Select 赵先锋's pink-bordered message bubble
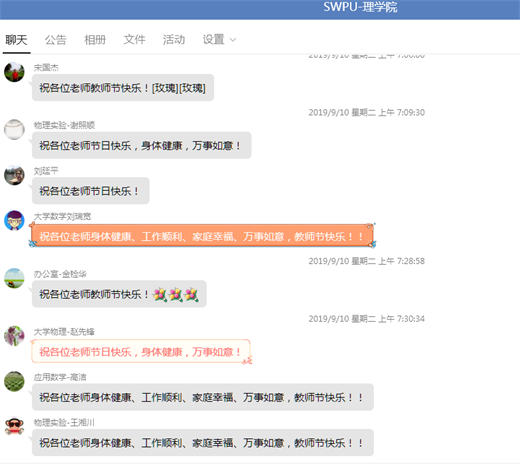Viewport: 520px width, 469px height. tap(141, 352)
